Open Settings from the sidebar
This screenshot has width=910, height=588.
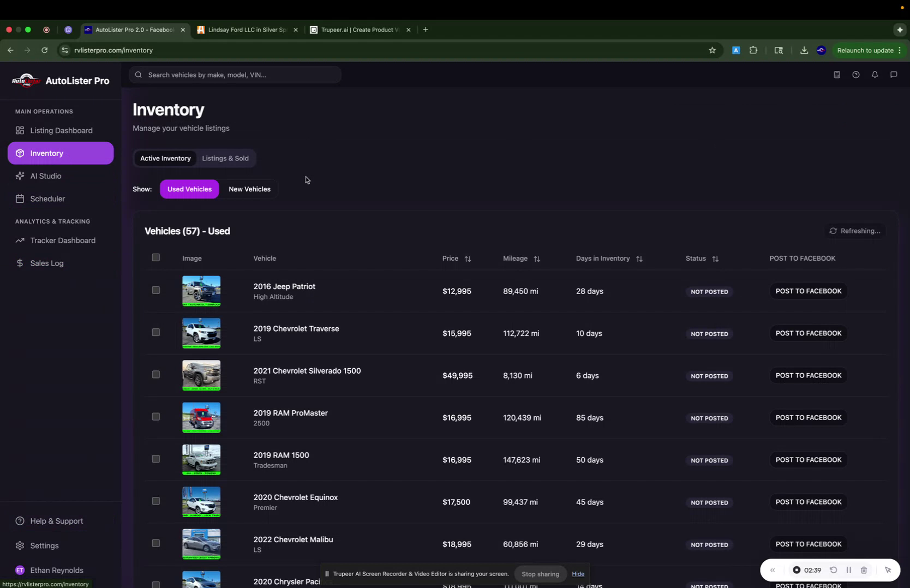44,545
